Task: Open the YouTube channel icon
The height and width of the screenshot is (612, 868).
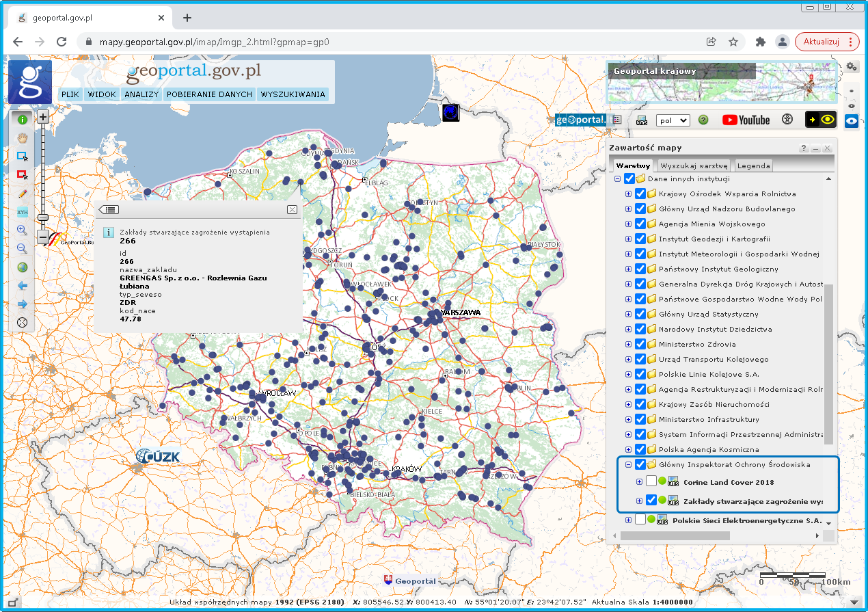Action: click(x=746, y=120)
